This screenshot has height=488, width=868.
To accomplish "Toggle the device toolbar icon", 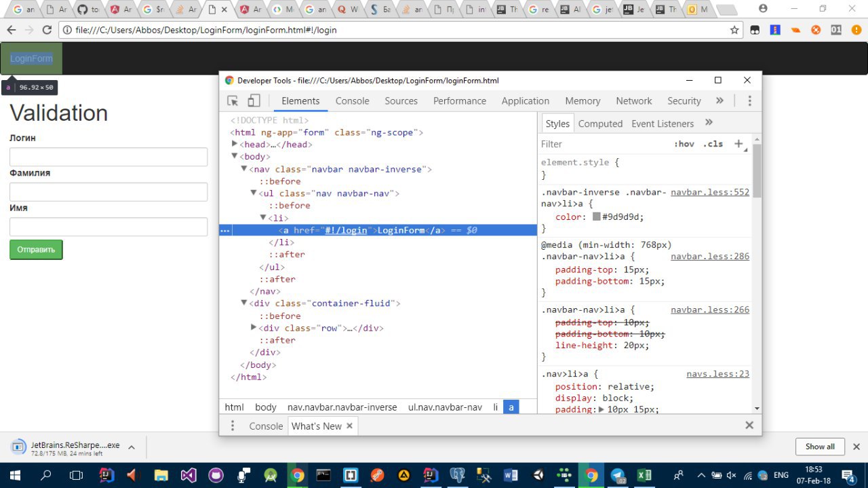I will click(x=254, y=101).
